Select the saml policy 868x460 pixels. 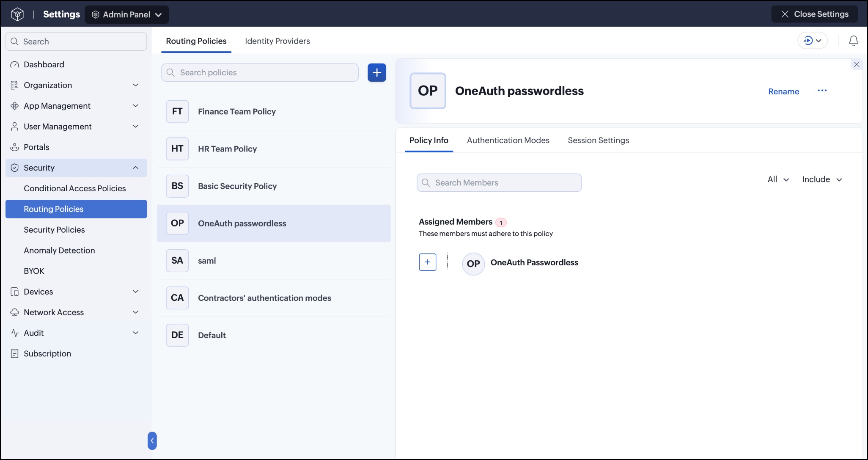coord(274,261)
